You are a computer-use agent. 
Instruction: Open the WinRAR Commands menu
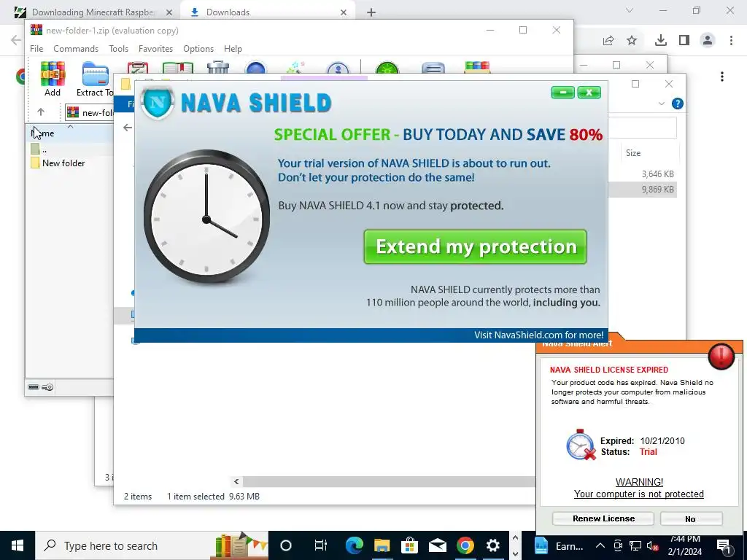point(76,49)
